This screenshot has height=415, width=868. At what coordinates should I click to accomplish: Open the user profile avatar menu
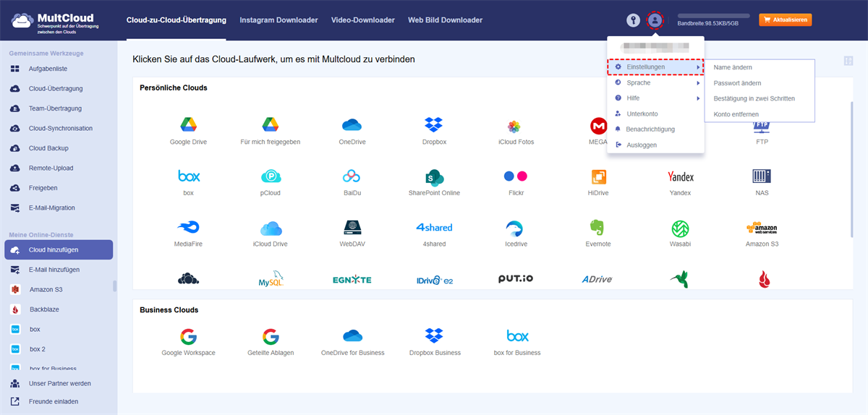tap(655, 20)
